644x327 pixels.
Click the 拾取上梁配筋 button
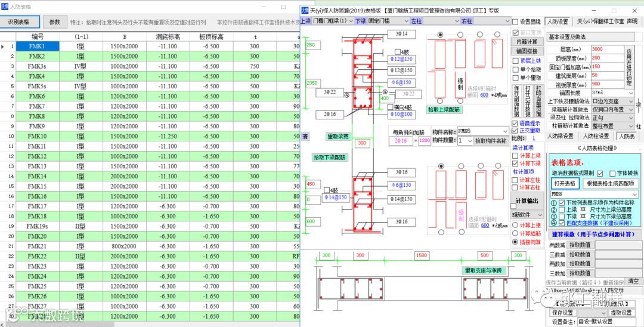(x=444, y=110)
